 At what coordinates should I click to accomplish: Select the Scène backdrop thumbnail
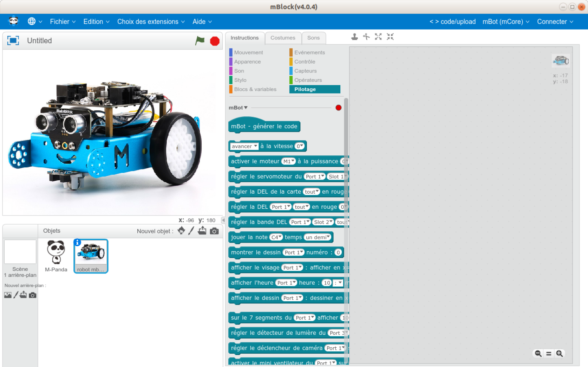[x=20, y=252]
